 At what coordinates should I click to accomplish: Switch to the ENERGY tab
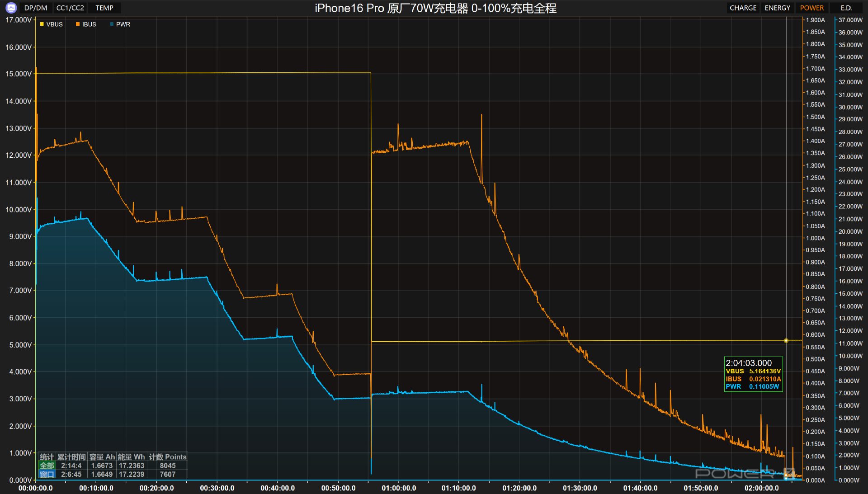pyautogui.click(x=777, y=8)
